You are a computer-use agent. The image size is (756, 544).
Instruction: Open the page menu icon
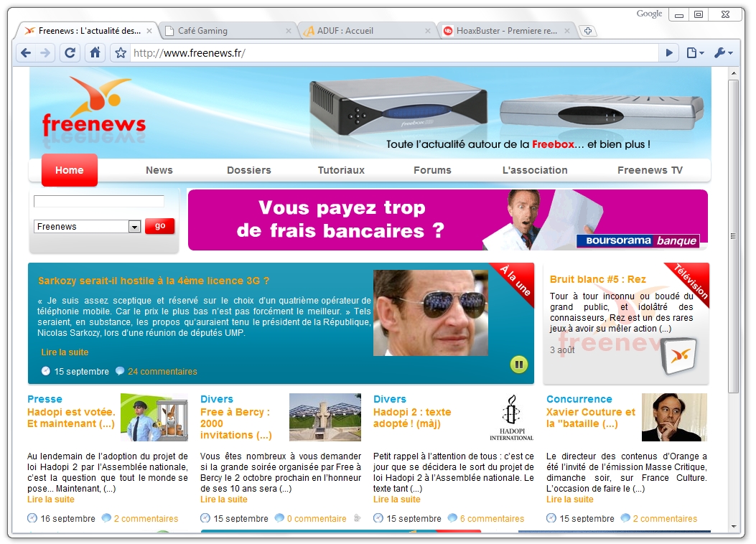(x=695, y=52)
